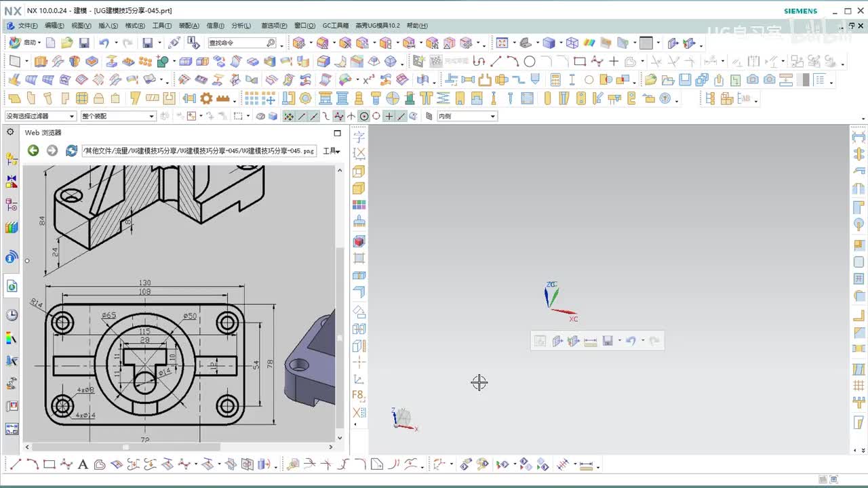
Task: Refresh the Web browser panel page
Action: tap(71, 150)
